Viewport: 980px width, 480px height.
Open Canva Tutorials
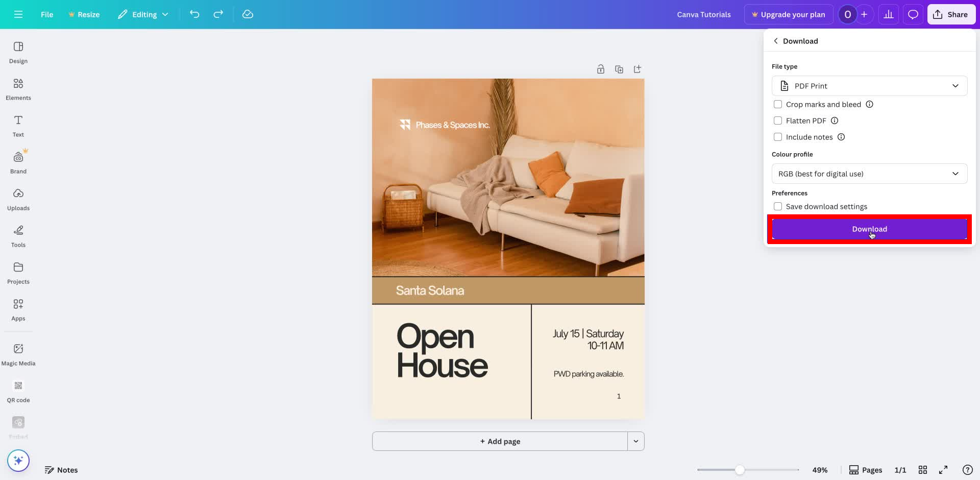click(x=704, y=14)
